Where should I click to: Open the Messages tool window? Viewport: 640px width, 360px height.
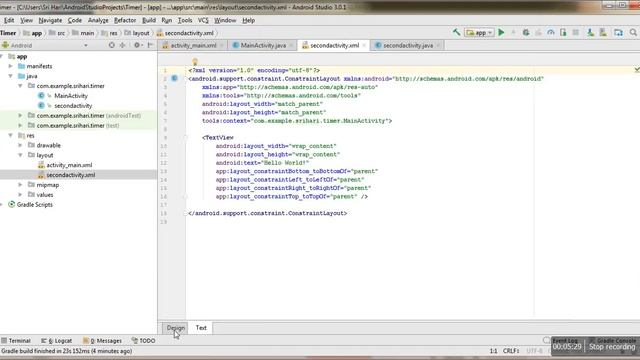click(x=102, y=340)
